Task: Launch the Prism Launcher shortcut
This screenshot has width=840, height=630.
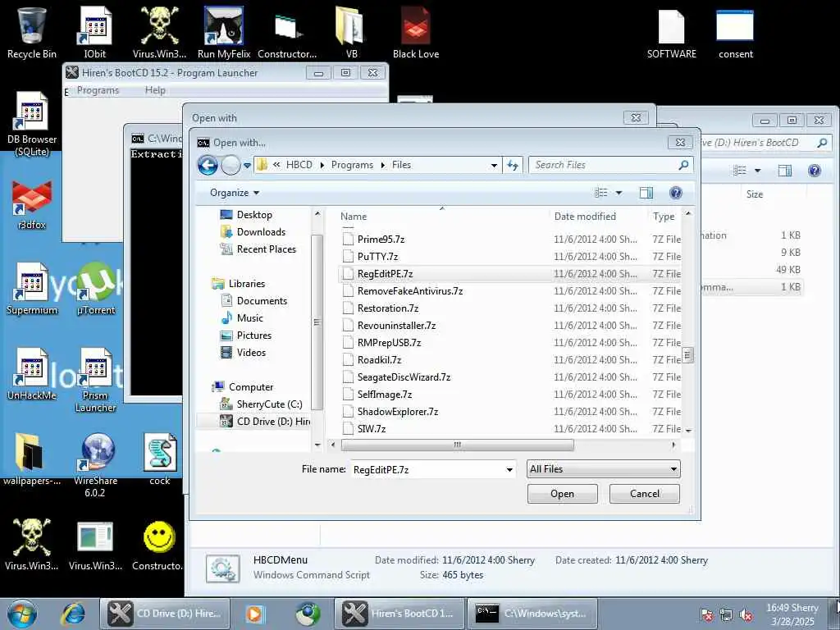Action: click(x=96, y=379)
